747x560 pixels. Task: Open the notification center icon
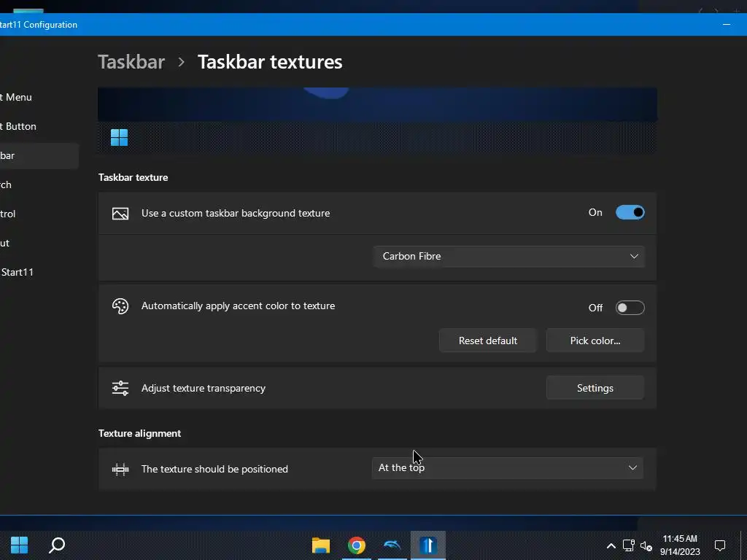pos(720,545)
